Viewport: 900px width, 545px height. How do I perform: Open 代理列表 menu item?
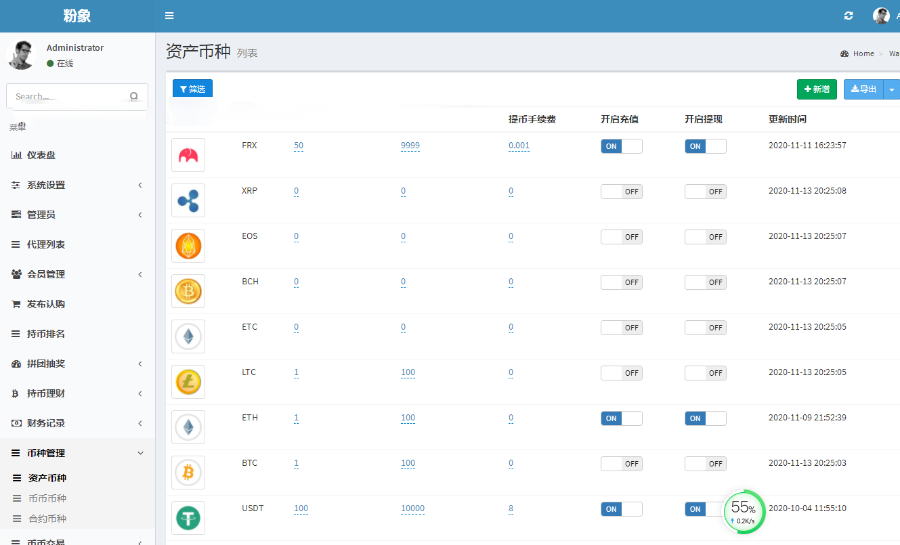pyautogui.click(x=77, y=244)
